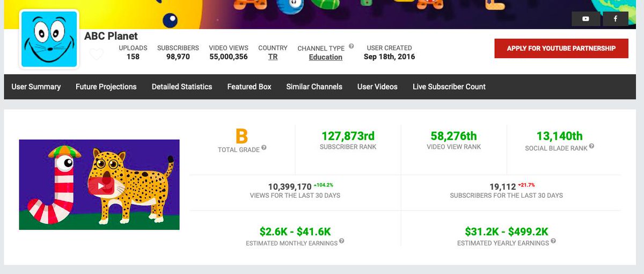This screenshot has width=644, height=274.
Task: Click the $2.6K - $41.6K monthly earnings
Action: [x=295, y=232]
